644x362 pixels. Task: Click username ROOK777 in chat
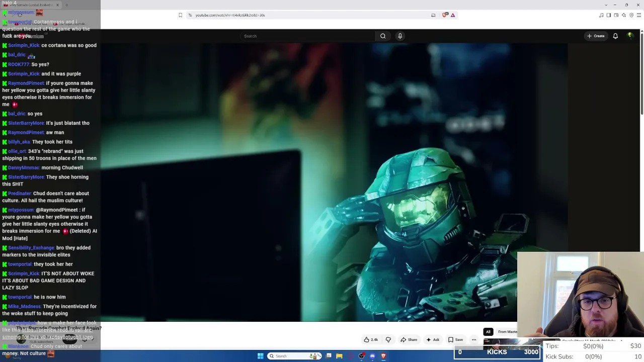pos(19,64)
